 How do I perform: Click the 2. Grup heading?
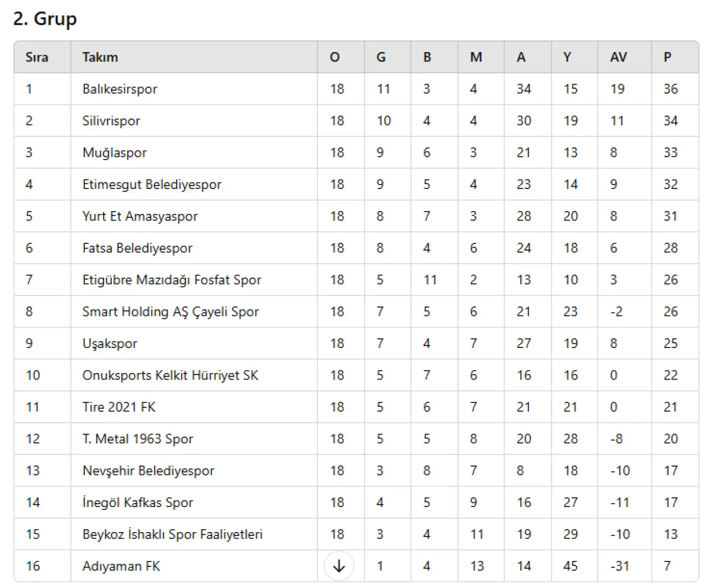pos(45,19)
